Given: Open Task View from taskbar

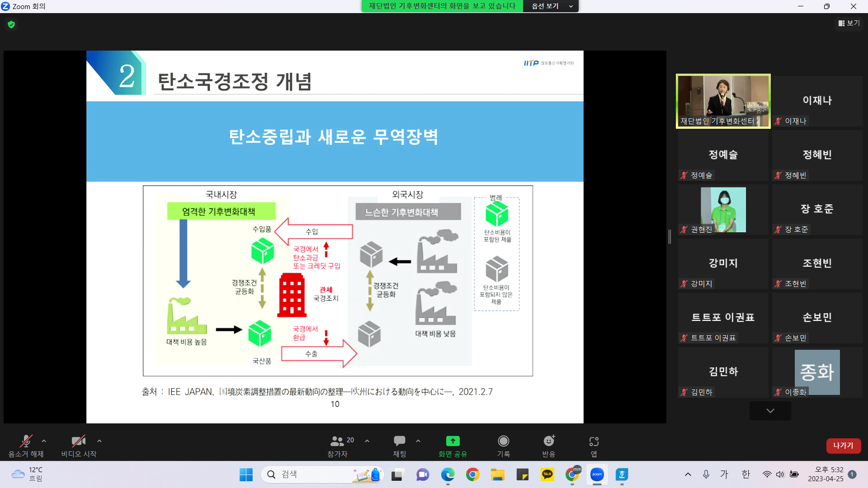Looking at the screenshot, I should point(397,474).
